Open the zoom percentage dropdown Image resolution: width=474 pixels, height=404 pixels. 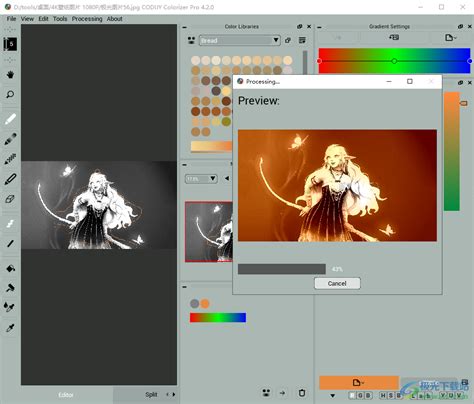point(201,179)
